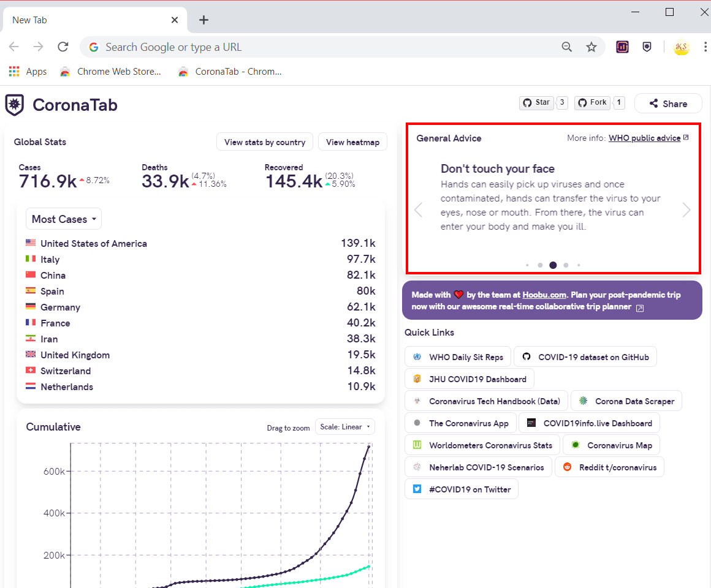Select the Iran row

click(200, 339)
